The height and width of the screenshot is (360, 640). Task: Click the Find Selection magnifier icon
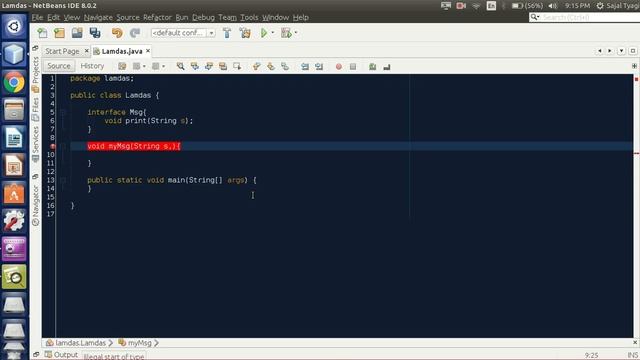tap(180, 66)
